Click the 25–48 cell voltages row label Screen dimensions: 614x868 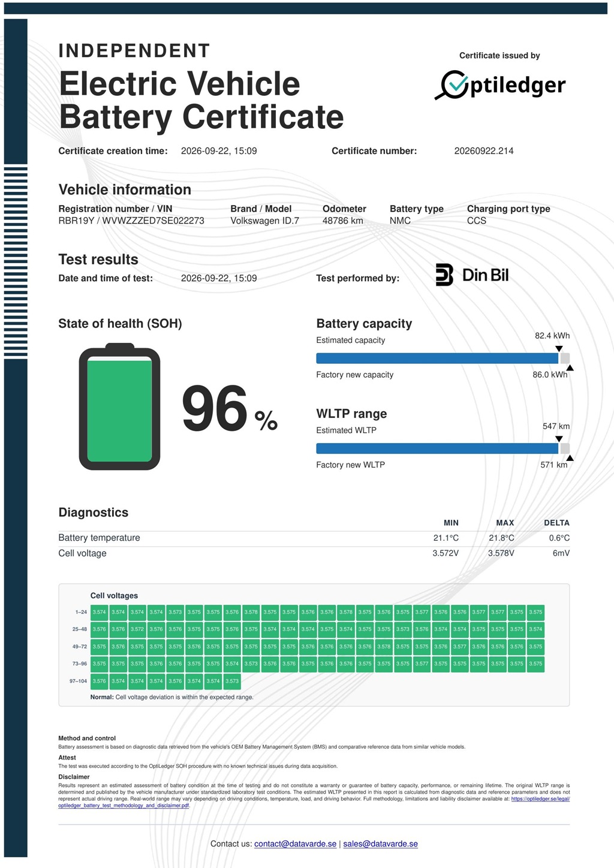coord(80,629)
